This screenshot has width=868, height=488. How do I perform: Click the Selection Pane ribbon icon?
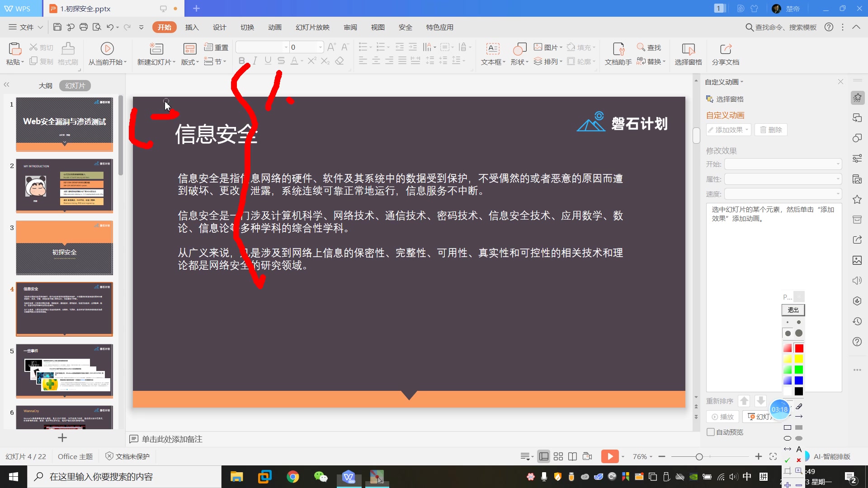coord(688,49)
